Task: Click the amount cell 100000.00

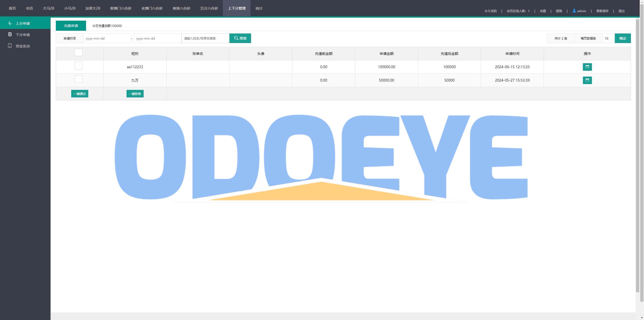Action: click(387, 67)
